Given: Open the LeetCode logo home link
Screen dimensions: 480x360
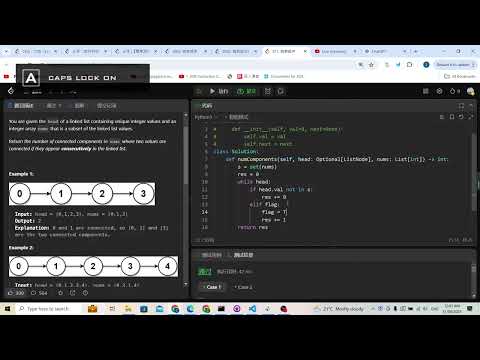Looking at the screenshot, I should coord(11,91).
